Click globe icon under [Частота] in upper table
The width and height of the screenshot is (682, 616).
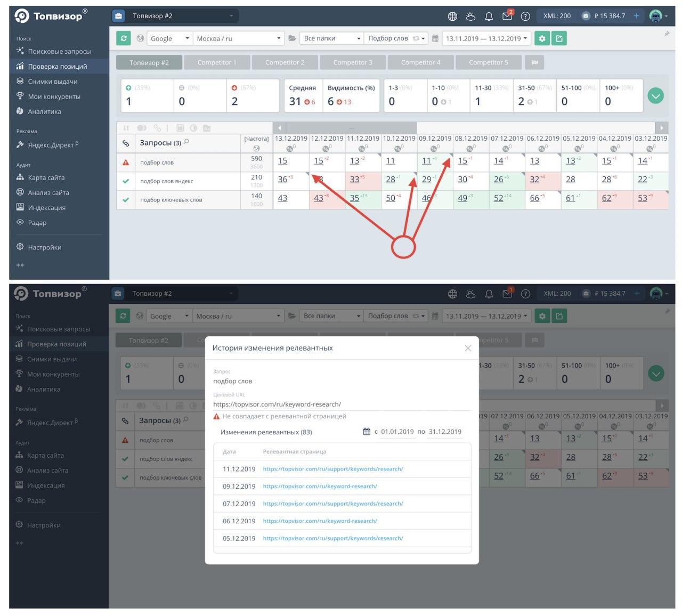[x=256, y=148]
